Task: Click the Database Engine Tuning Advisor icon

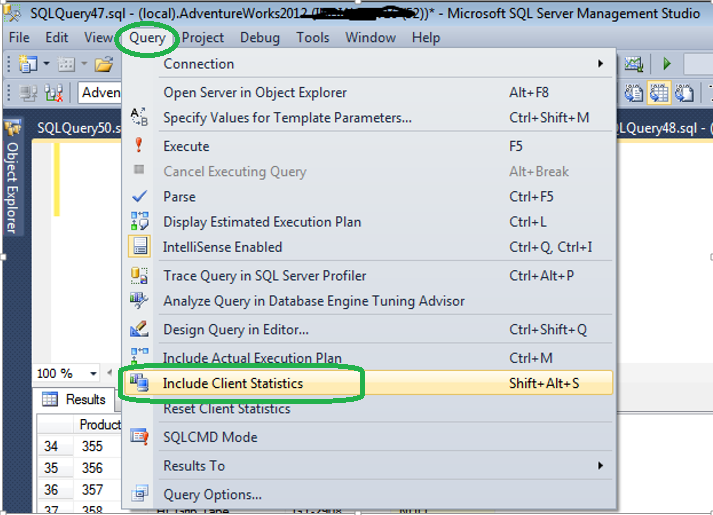Action: point(139,300)
